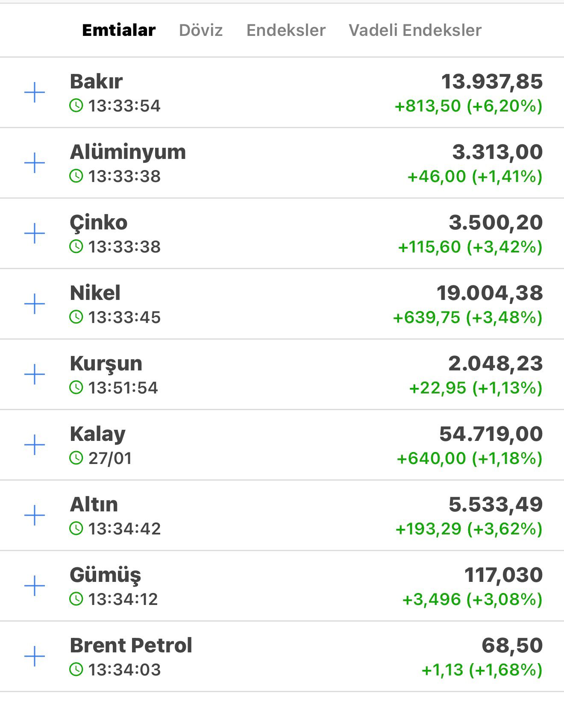Screen dimensions: 564x728
Task: Click the plus icon beside Kurşun
Action: (x=35, y=375)
